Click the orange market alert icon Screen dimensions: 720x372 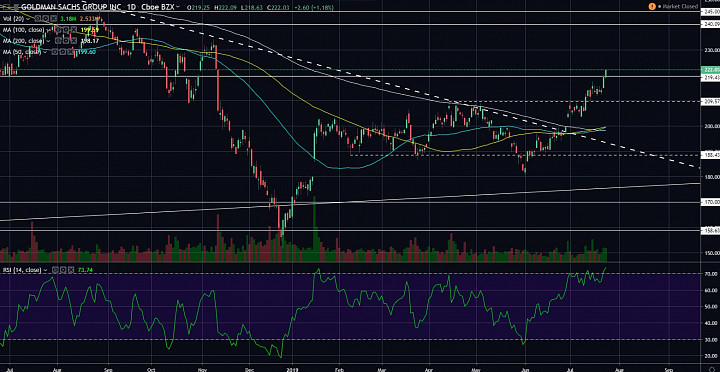point(652,6)
